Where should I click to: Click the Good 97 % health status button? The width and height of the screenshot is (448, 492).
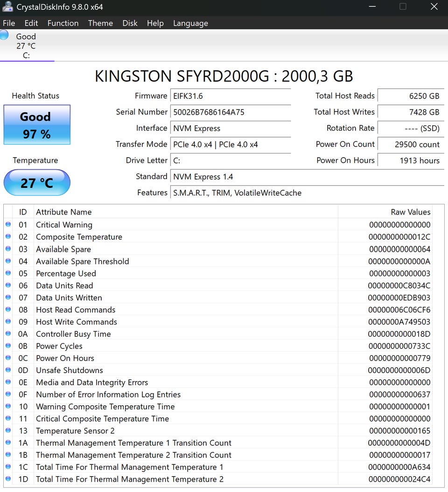[37, 125]
